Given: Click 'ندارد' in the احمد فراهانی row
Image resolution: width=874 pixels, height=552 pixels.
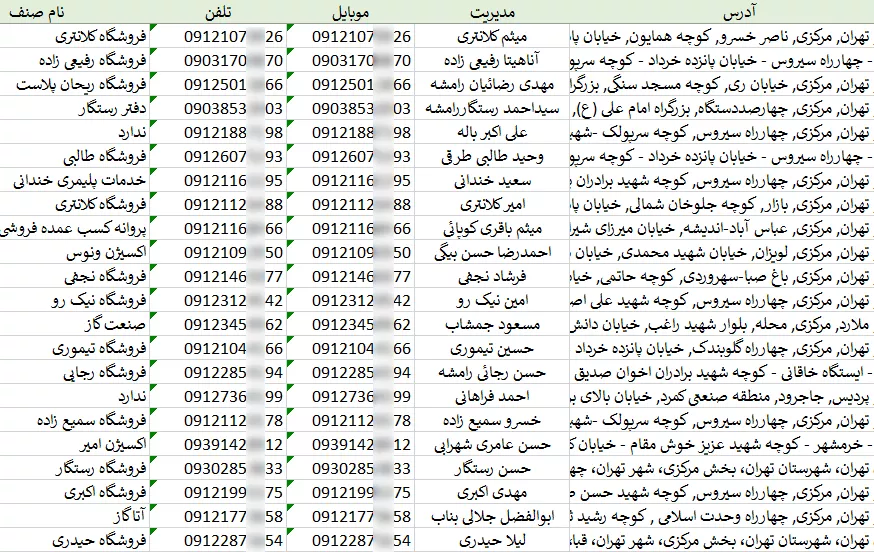Looking at the screenshot, I should [x=75, y=396].
